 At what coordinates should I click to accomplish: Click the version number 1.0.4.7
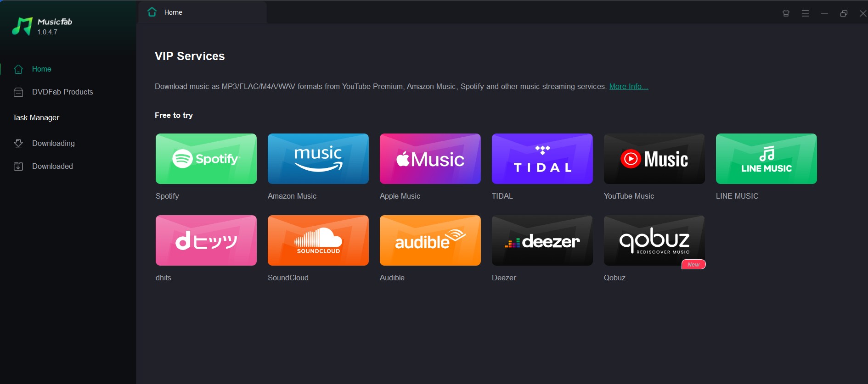47,32
